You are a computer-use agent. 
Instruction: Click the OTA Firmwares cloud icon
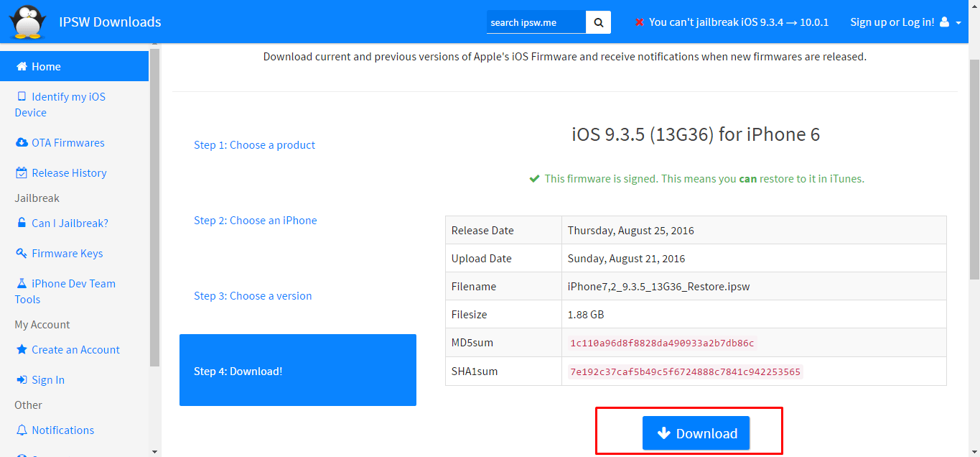(x=22, y=142)
